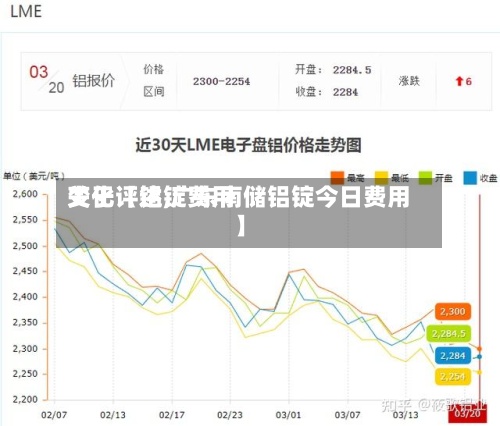Click the 2,450 y-axis value

[25, 271]
